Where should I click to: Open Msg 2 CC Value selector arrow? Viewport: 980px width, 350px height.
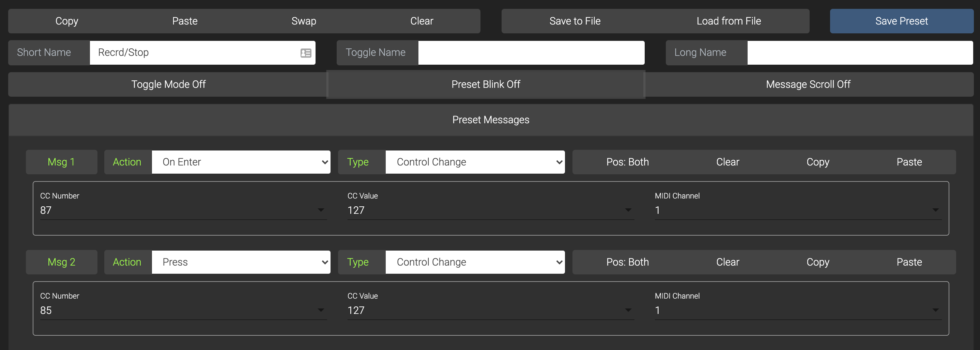pyautogui.click(x=628, y=310)
